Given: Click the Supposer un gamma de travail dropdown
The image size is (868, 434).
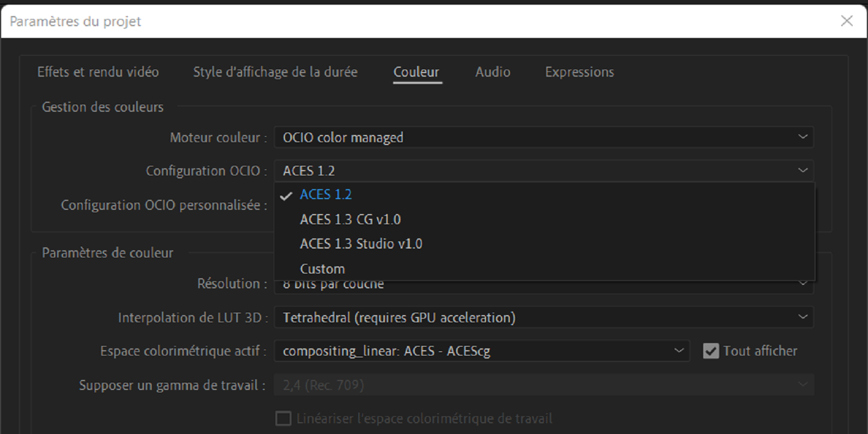Looking at the screenshot, I should pos(543,385).
